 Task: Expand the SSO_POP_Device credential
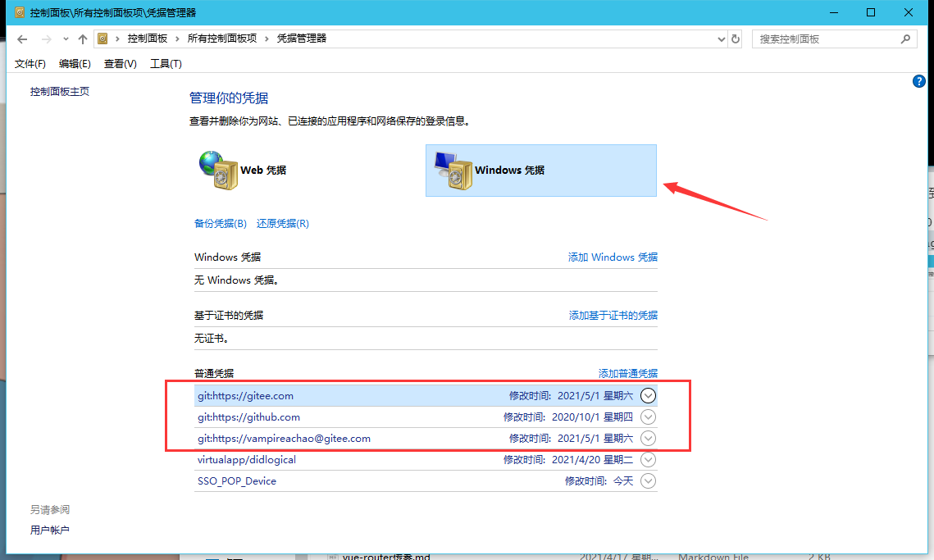click(648, 481)
